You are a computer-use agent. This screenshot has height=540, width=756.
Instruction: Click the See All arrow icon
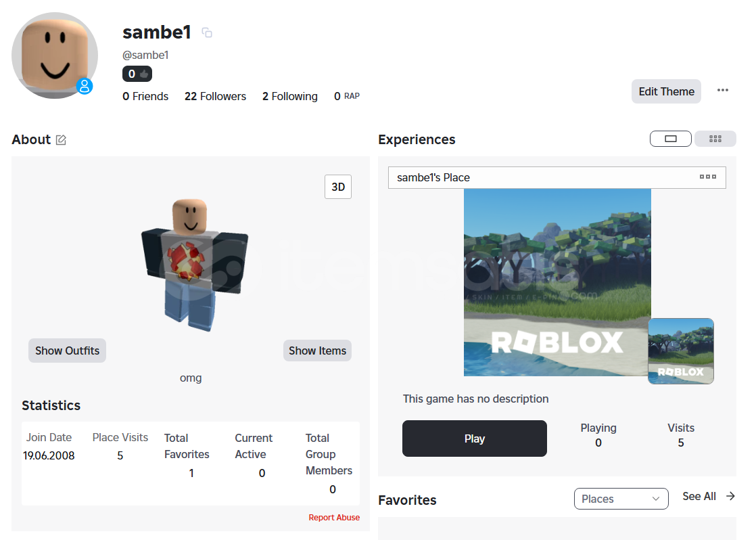click(730, 496)
